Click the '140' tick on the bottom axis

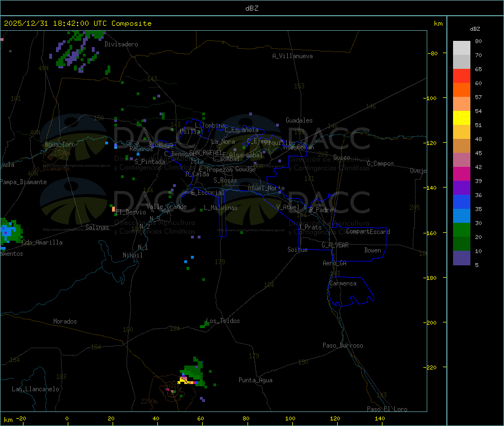[x=380, y=418]
